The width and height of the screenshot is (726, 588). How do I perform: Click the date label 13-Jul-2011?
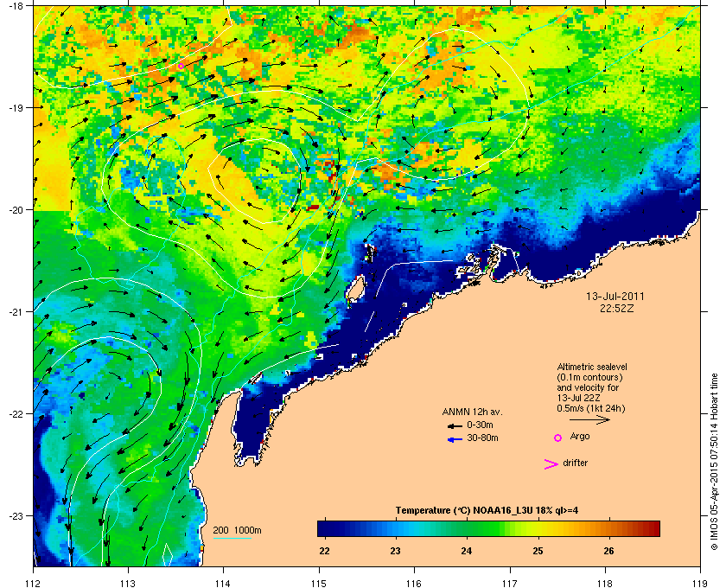615,296
